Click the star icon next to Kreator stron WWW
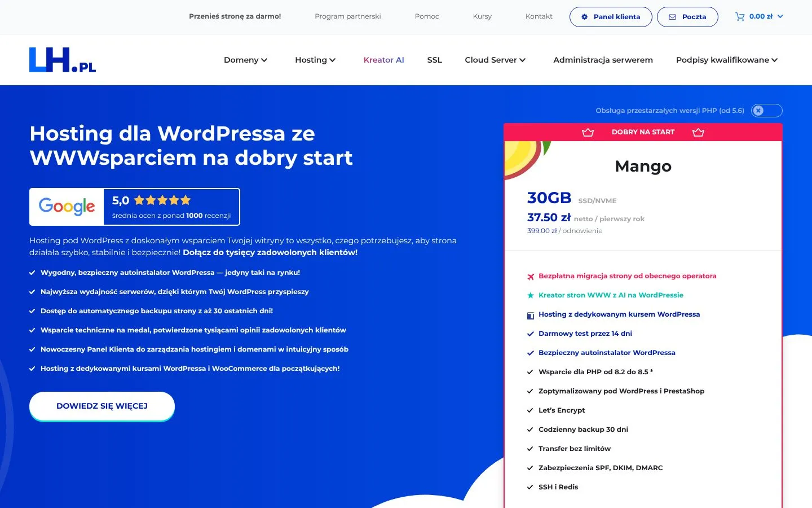Screen dimensions: 812x508 (530, 295)
